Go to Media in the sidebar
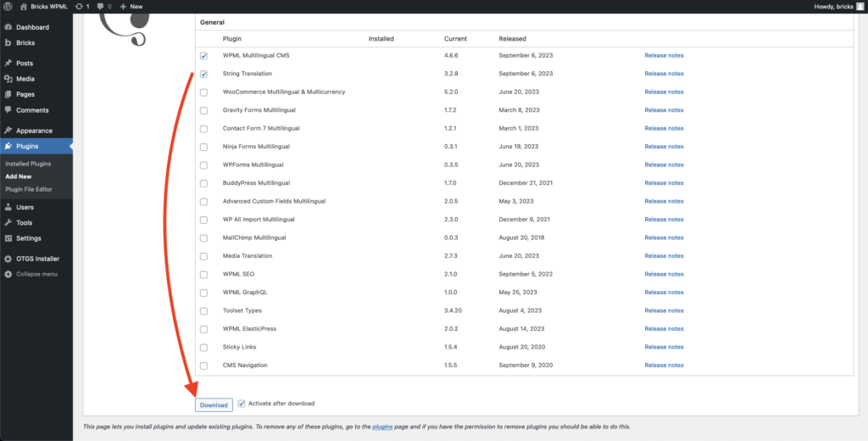This screenshot has width=868, height=441. point(25,79)
